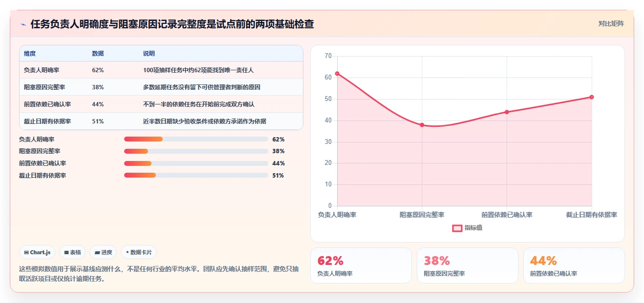Click the 截止日期有依据率 x-axis label in the chart
Screen dimensions: 644x303
click(592, 215)
